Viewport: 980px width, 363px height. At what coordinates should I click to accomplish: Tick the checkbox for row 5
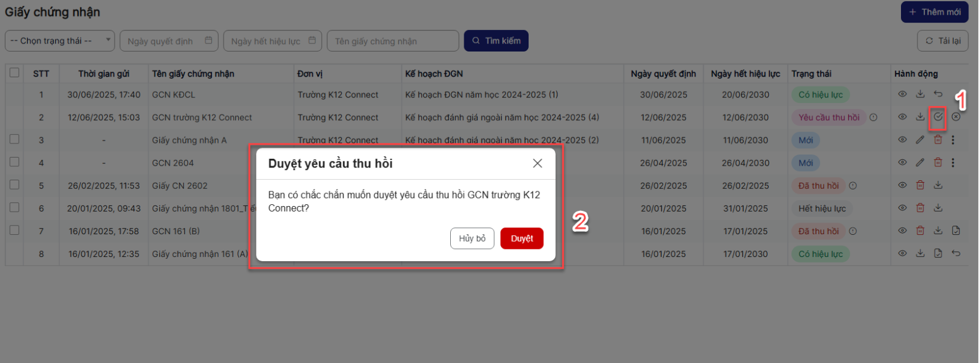click(x=15, y=185)
